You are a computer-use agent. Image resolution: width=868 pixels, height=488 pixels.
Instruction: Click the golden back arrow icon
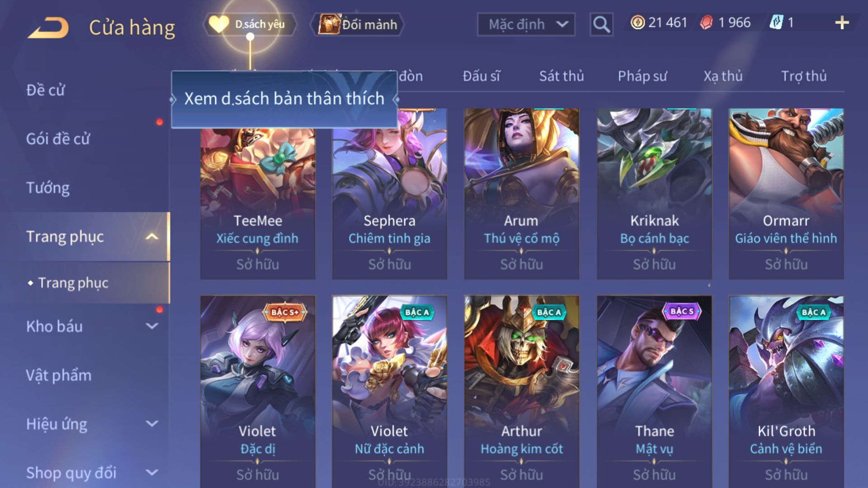click(x=48, y=28)
